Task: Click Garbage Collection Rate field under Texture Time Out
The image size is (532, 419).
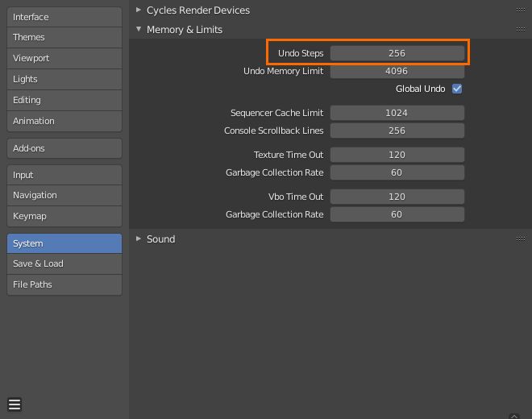Action: [x=397, y=172]
